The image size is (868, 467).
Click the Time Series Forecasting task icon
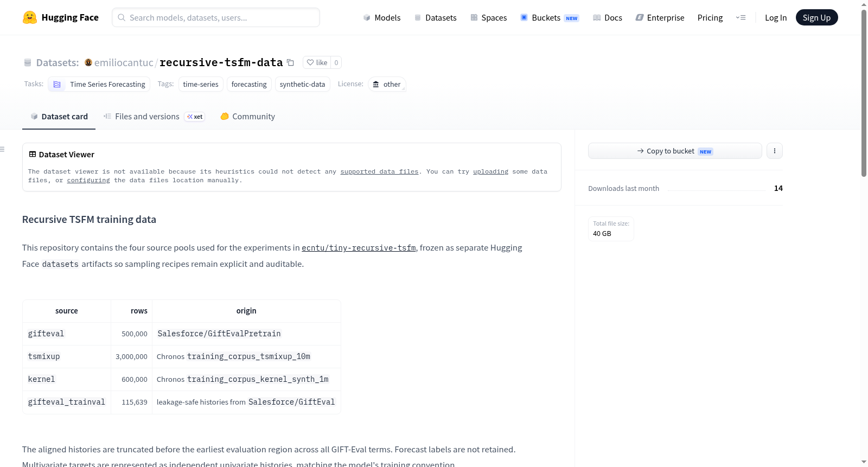(57, 84)
